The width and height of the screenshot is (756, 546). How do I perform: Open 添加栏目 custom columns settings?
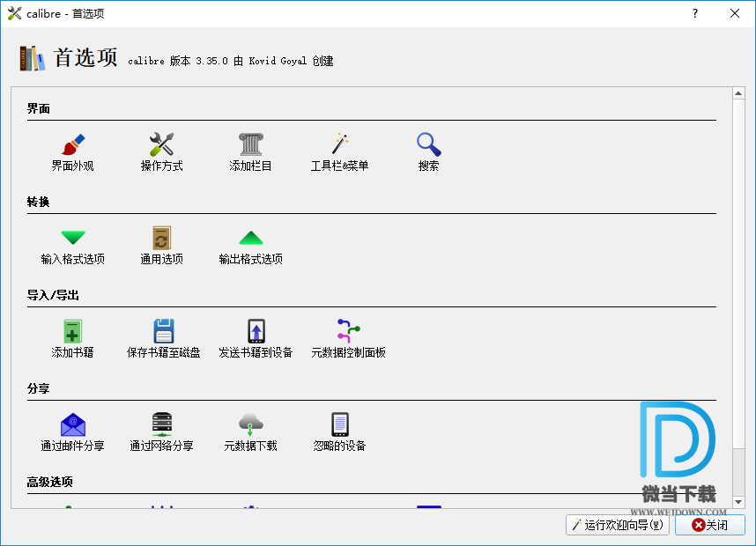(251, 152)
